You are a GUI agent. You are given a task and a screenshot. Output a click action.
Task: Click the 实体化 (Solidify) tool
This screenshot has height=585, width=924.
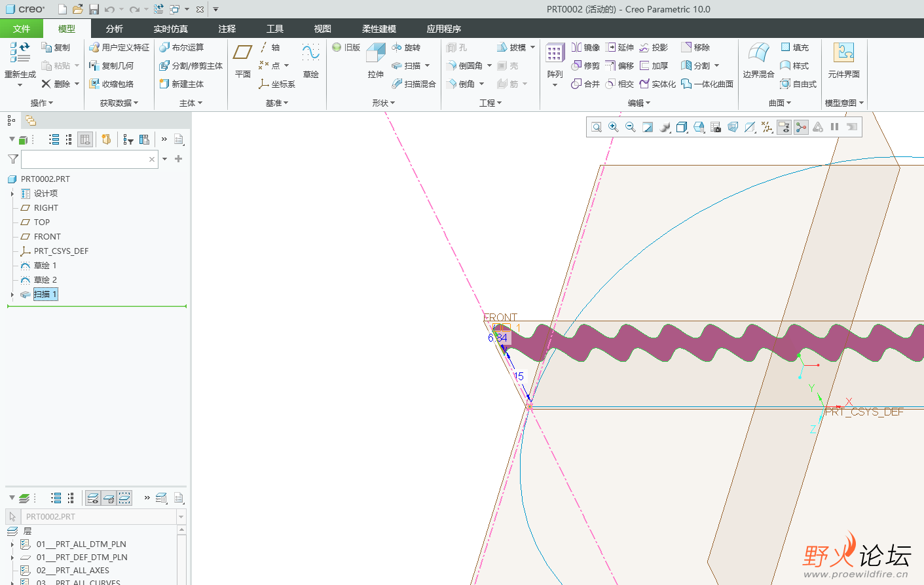pyautogui.click(x=657, y=84)
